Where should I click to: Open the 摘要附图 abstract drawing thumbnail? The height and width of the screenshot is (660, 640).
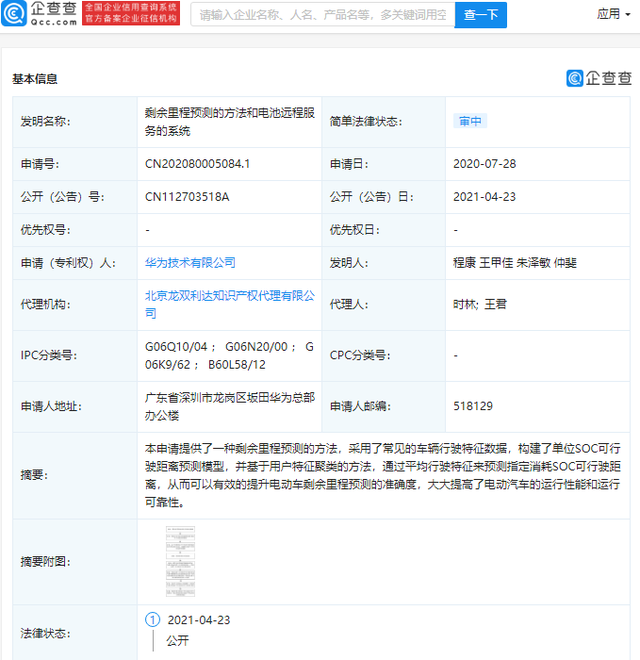point(181,562)
